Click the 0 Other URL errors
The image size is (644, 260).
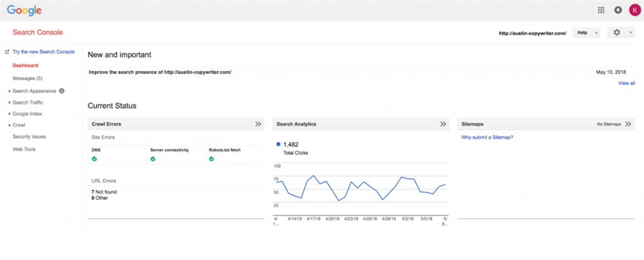[x=100, y=198]
